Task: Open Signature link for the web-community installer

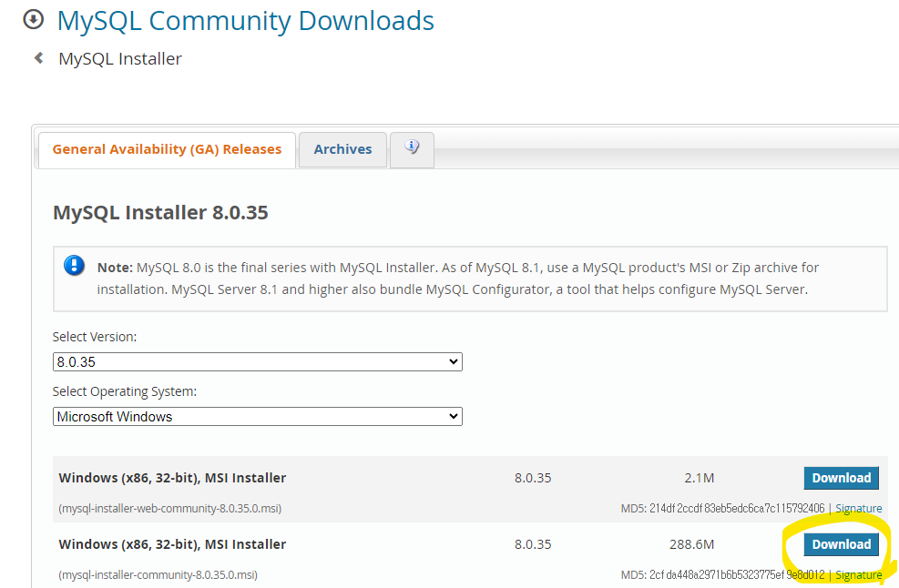Action: pos(858,508)
